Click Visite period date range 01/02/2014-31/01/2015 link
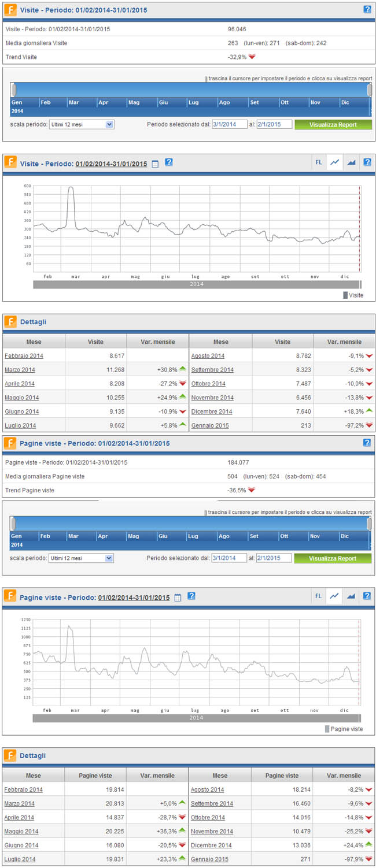376x868 pixels. tap(111, 164)
